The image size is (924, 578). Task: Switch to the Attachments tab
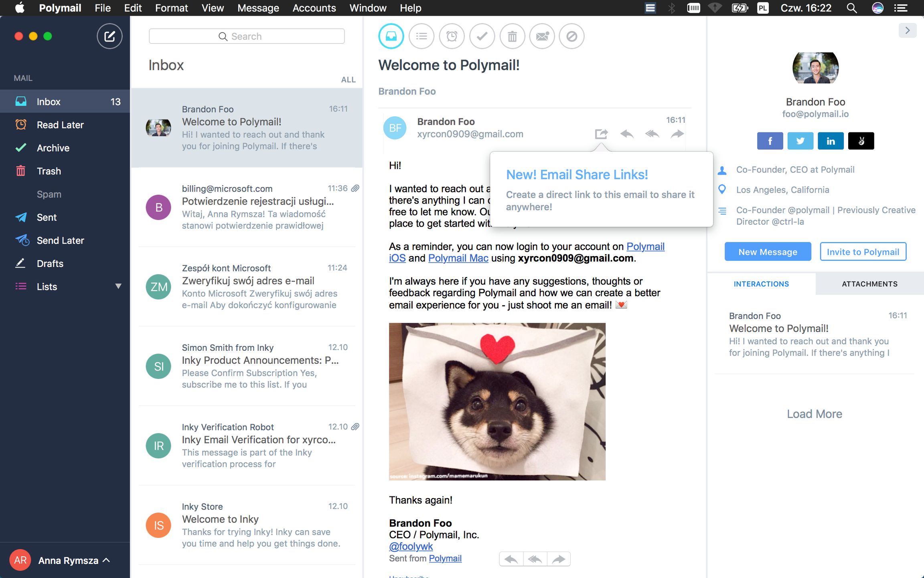click(x=869, y=284)
